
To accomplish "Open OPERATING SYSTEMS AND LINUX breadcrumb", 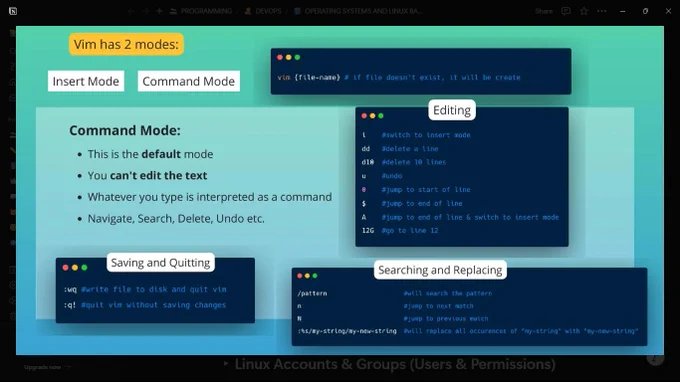I will point(358,11).
